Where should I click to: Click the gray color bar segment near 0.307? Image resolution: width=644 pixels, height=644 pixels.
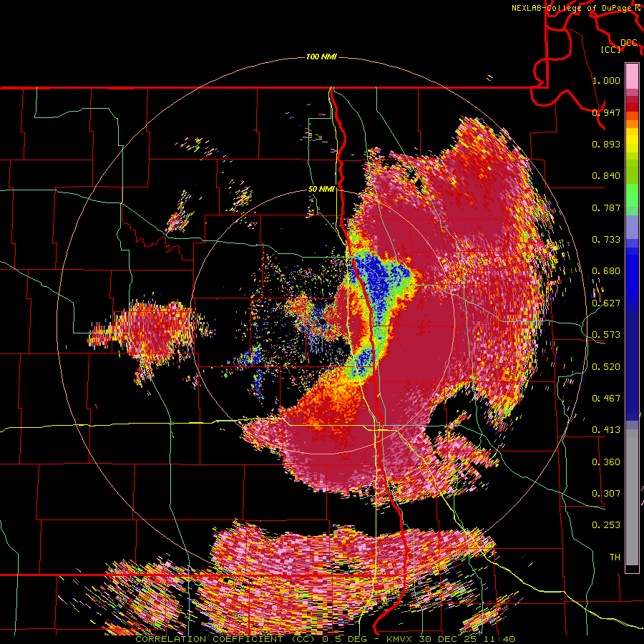point(632,497)
